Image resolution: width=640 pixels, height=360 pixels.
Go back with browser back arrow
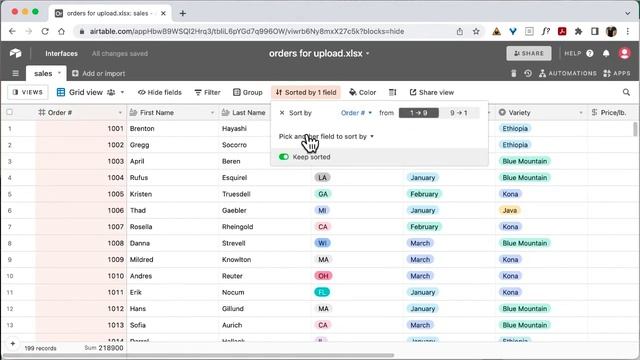click(12, 31)
